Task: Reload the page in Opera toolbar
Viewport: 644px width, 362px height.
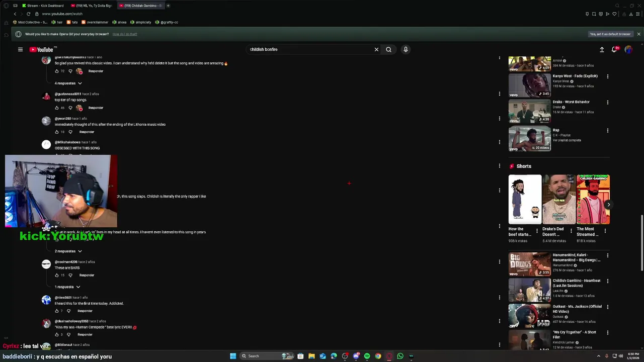Action: coord(28,14)
